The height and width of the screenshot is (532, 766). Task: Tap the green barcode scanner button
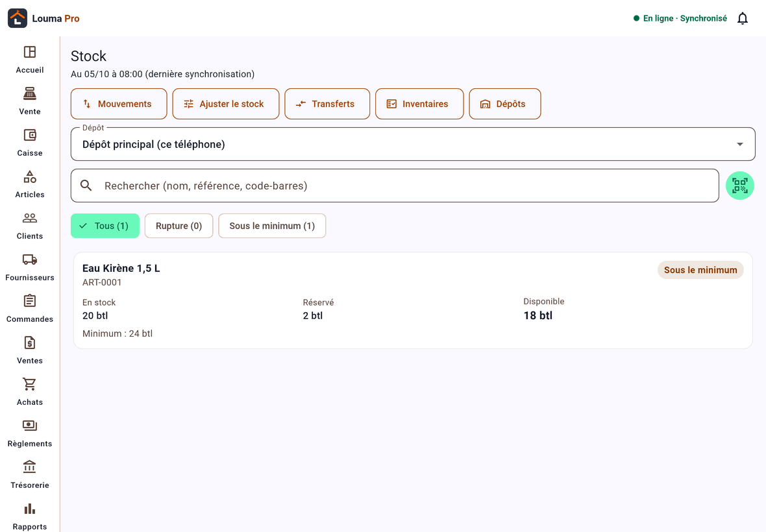click(x=739, y=186)
